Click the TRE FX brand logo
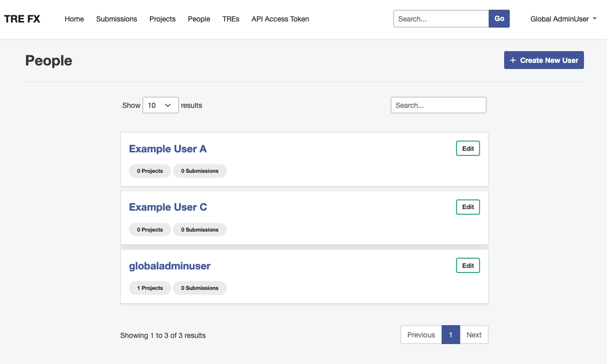This screenshot has width=607, height=364. click(x=22, y=19)
